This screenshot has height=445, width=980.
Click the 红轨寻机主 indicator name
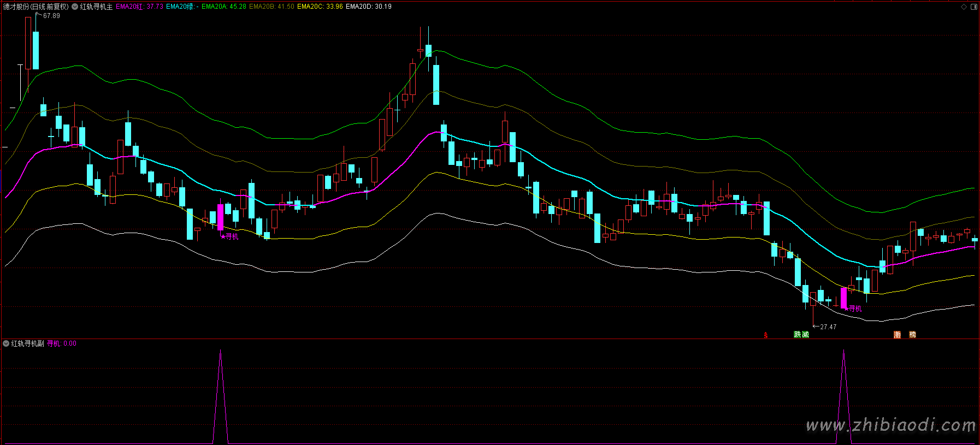[x=96, y=7]
